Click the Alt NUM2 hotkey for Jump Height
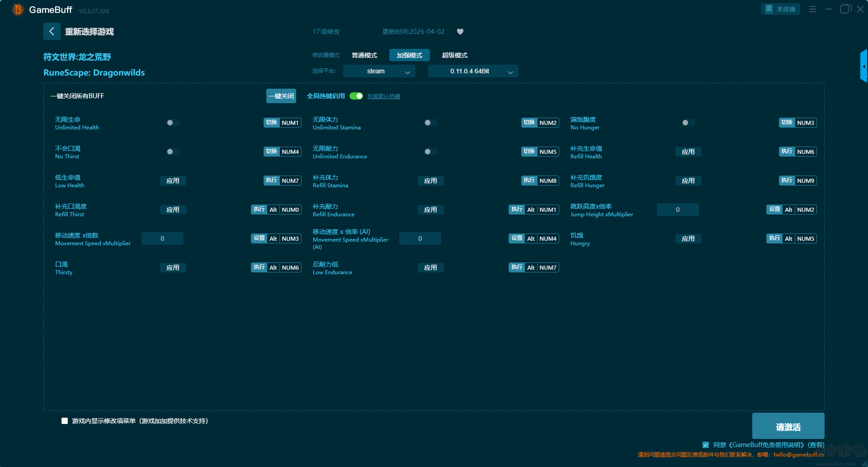 [x=792, y=210]
